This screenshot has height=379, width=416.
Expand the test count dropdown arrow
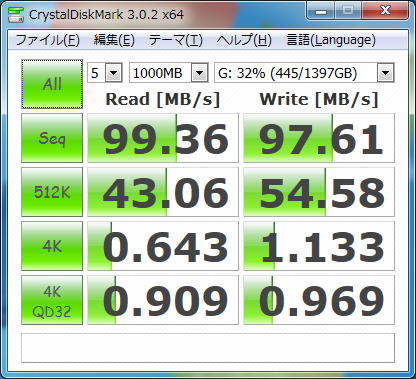[114, 73]
